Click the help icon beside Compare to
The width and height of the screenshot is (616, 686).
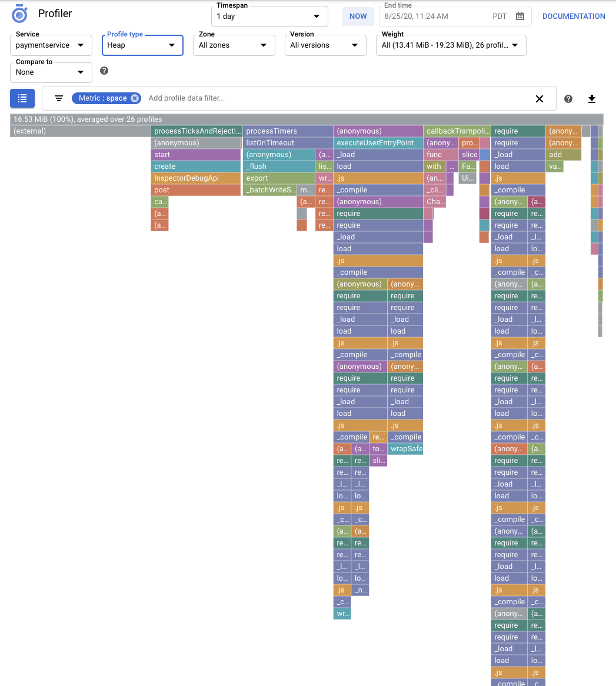point(104,71)
